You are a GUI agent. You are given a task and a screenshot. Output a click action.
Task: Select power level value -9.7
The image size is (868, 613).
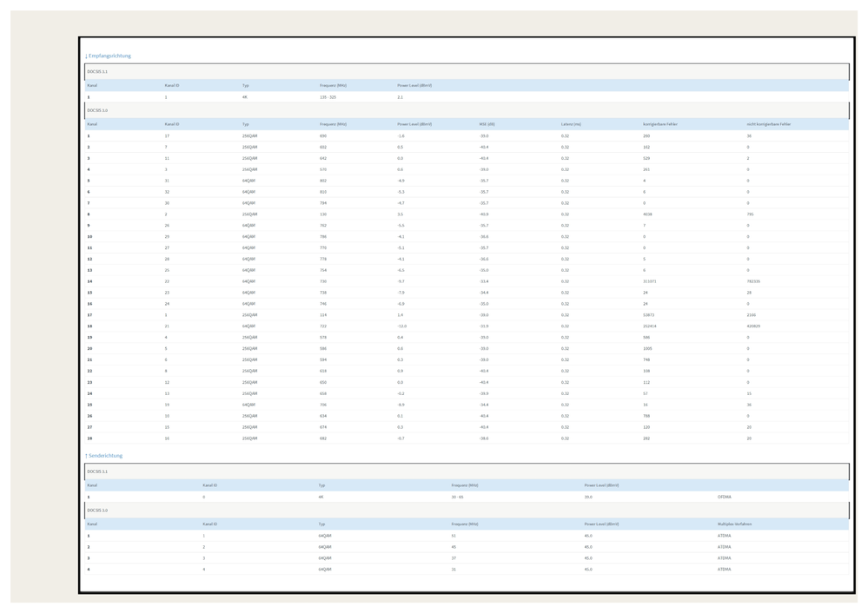coord(401,281)
